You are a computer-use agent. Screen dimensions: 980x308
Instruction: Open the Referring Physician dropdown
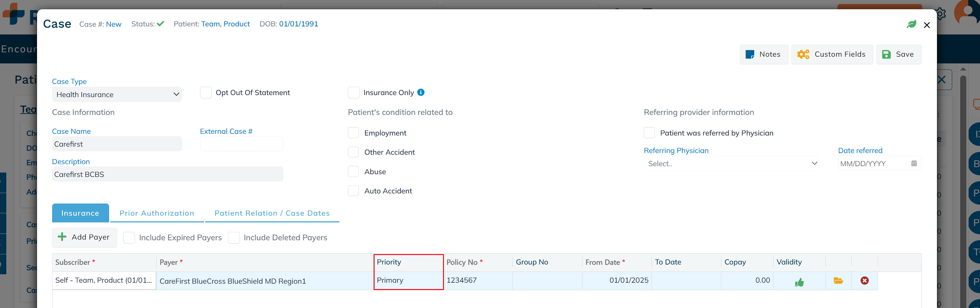point(732,164)
